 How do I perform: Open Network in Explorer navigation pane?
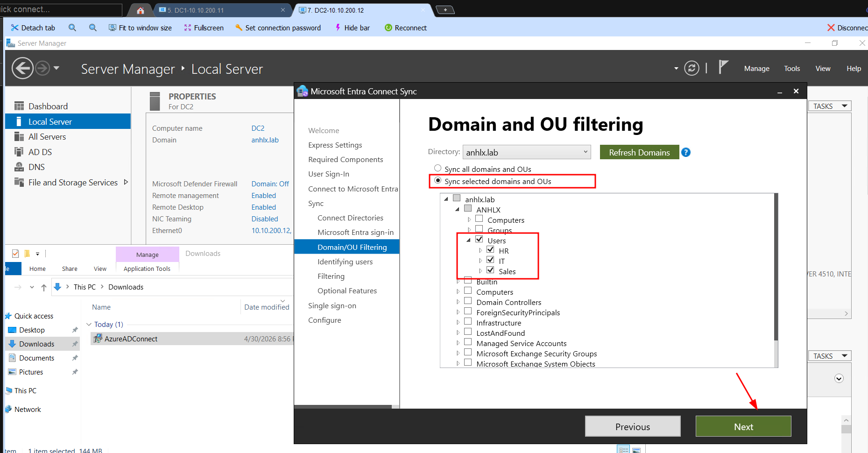pos(28,409)
